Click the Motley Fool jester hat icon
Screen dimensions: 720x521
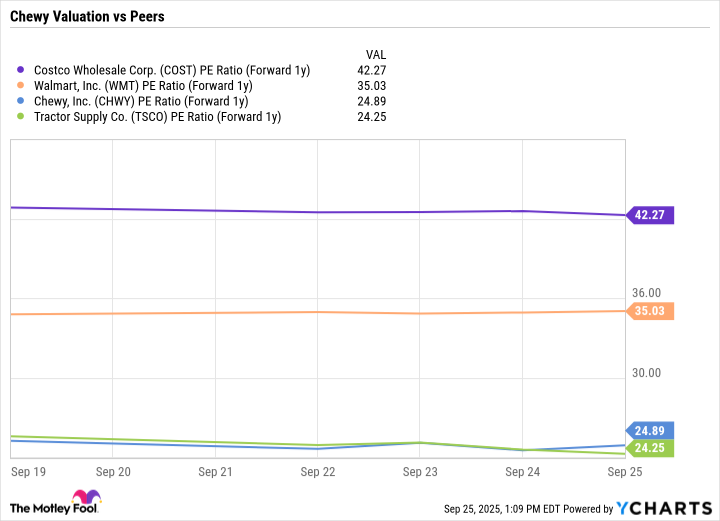click(x=84, y=500)
